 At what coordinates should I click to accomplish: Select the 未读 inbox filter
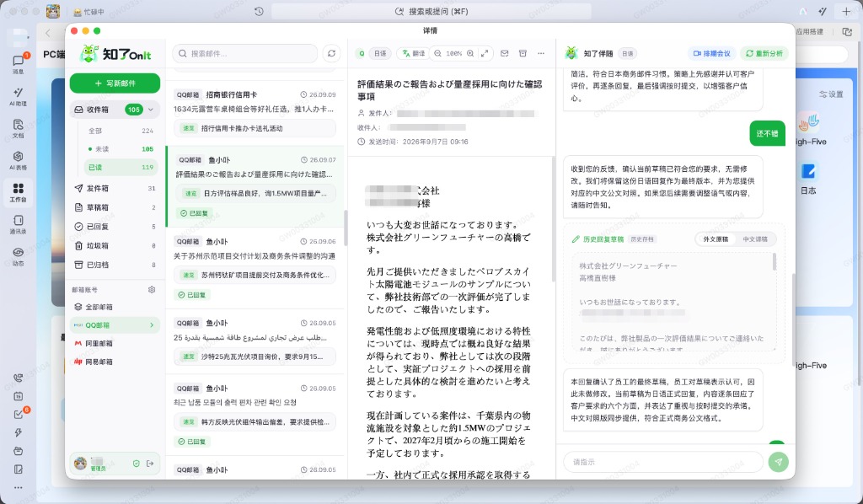[x=120, y=149]
